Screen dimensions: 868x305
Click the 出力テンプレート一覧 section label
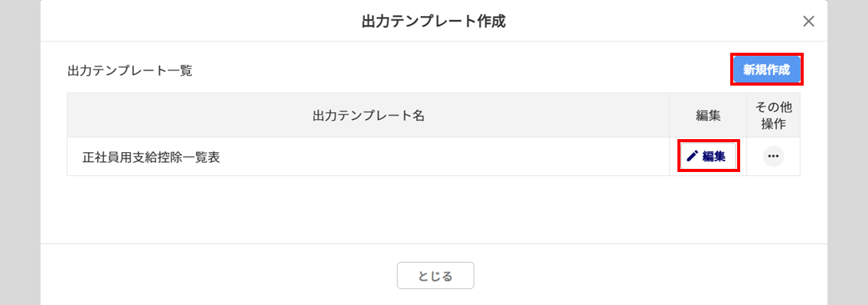129,71
